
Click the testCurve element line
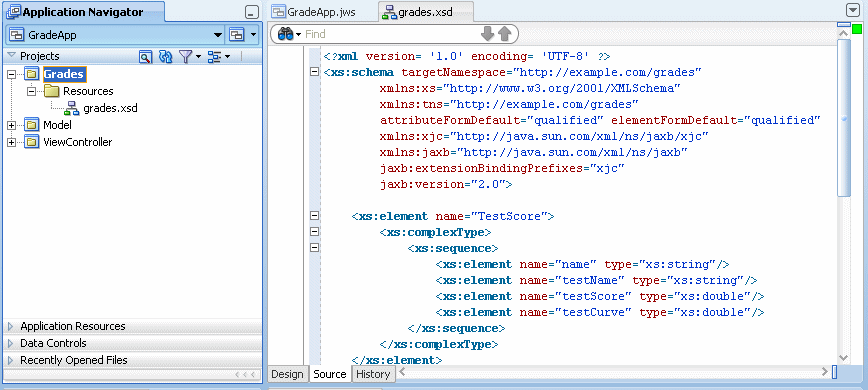coord(600,312)
